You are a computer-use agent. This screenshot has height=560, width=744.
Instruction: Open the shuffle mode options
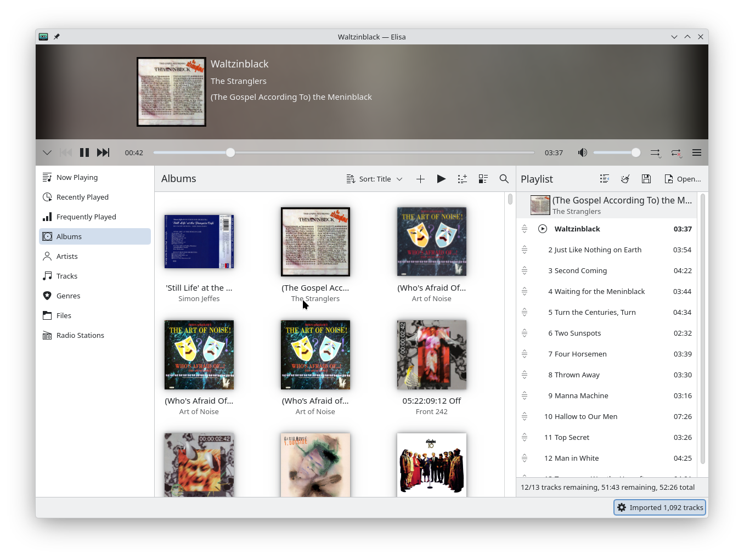(656, 153)
